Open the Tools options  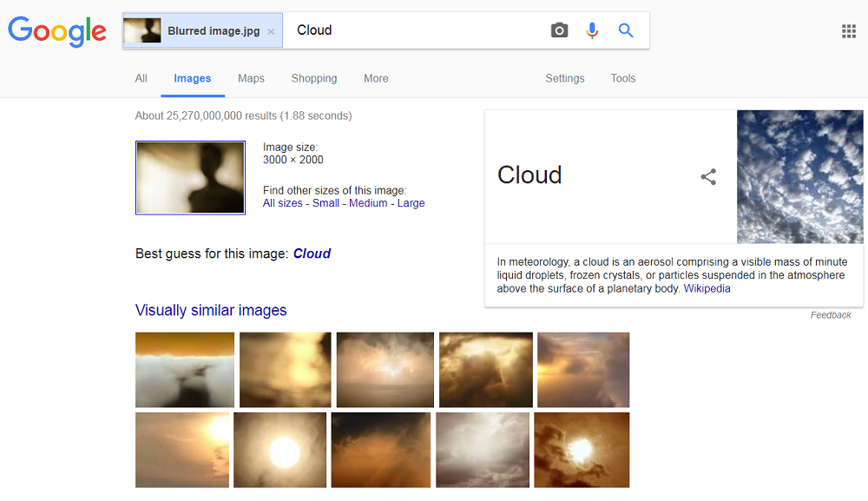pyautogui.click(x=622, y=78)
